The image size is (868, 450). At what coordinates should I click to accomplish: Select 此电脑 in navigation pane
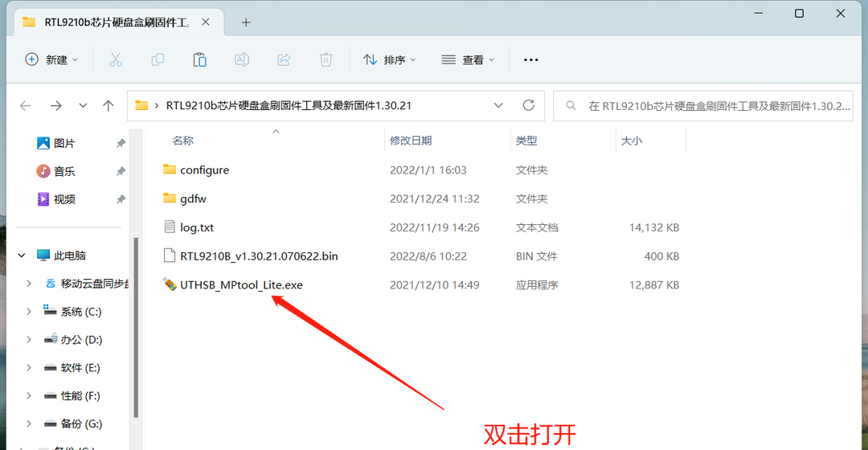70,256
